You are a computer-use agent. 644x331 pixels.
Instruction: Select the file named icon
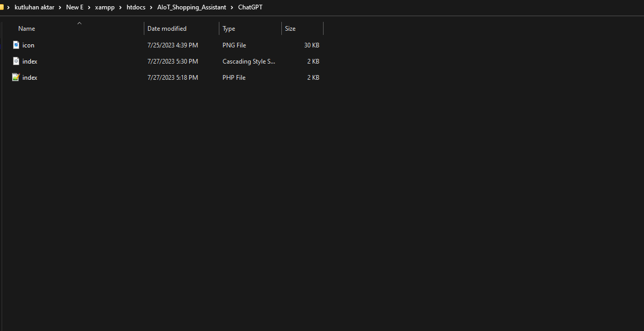(28, 45)
